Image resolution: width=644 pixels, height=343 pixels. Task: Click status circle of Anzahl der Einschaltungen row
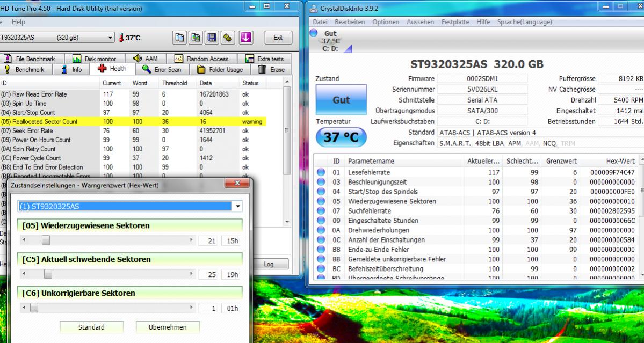[321, 240]
